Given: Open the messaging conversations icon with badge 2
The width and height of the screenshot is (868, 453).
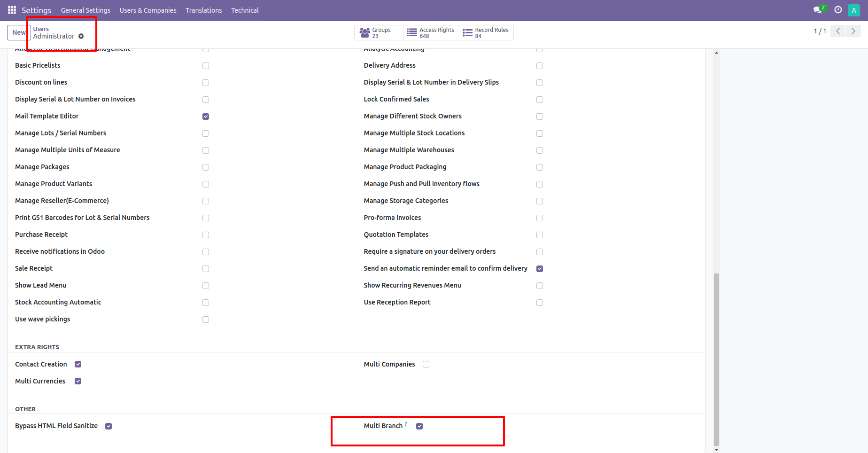Looking at the screenshot, I should coord(818,9).
